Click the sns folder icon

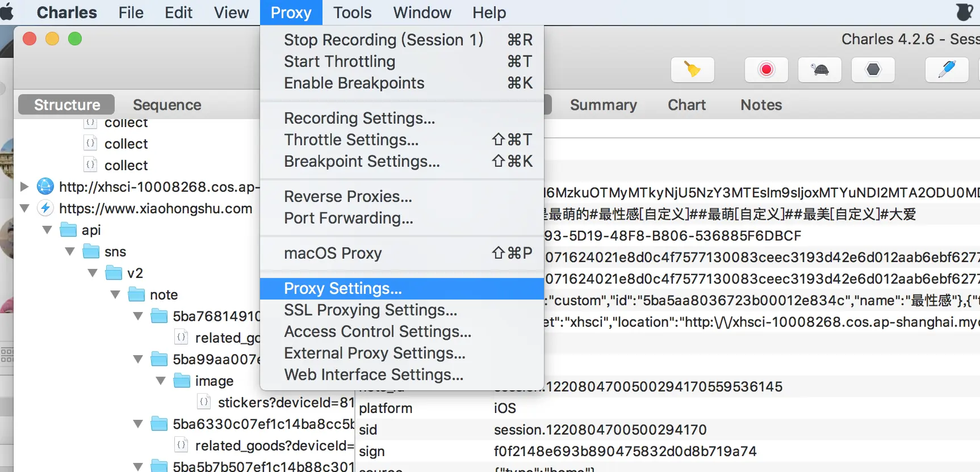click(x=91, y=251)
